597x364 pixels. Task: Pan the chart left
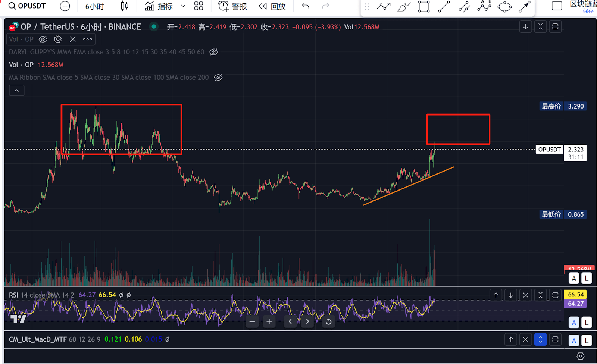tap(290, 321)
